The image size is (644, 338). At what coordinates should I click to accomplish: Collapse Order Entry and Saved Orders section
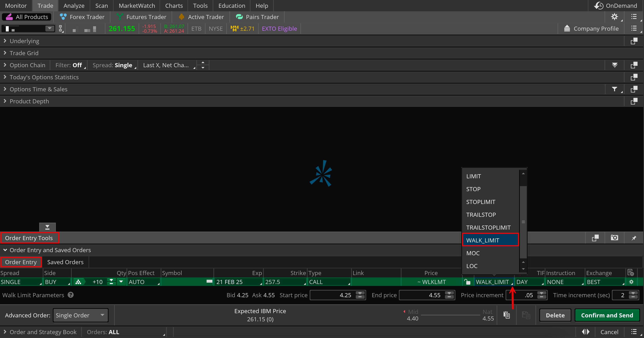coord(5,250)
